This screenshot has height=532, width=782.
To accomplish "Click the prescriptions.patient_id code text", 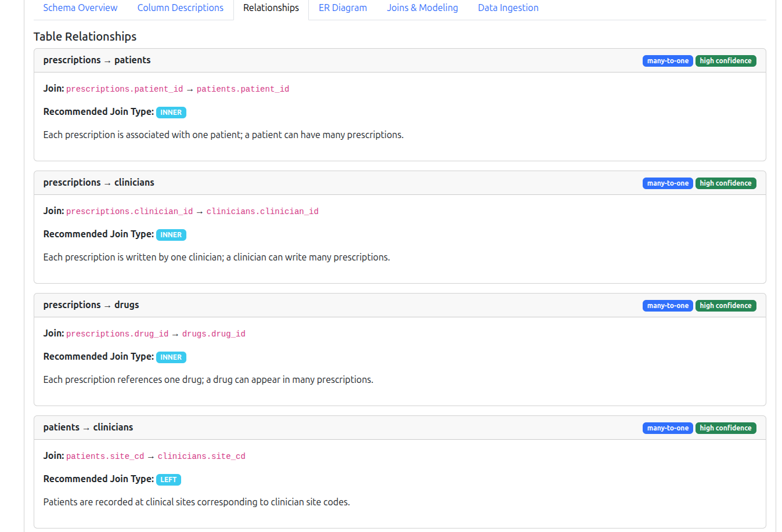I will (x=124, y=89).
